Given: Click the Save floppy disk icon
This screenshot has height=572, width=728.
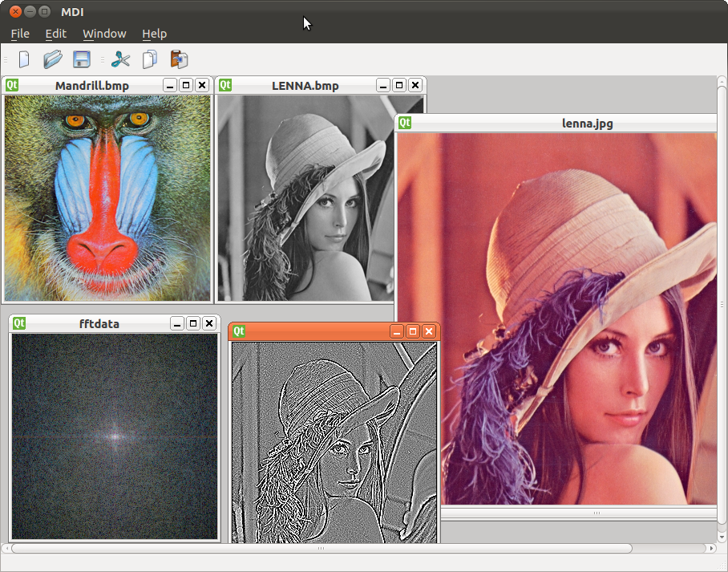Looking at the screenshot, I should tap(82, 59).
